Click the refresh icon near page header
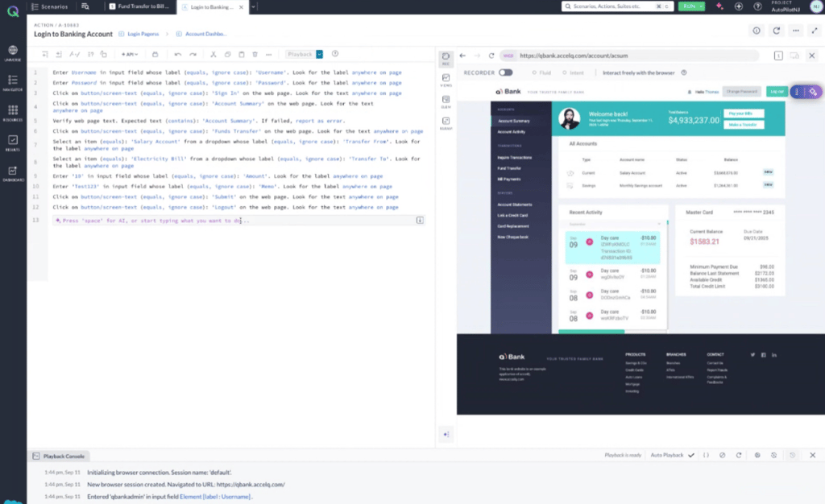This screenshot has width=825, height=504. coord(777,31)
